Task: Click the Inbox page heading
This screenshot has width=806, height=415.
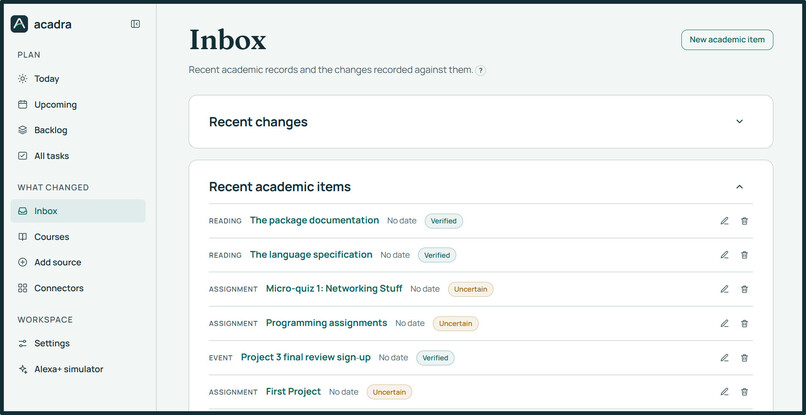Action: (x=228, y=40)
